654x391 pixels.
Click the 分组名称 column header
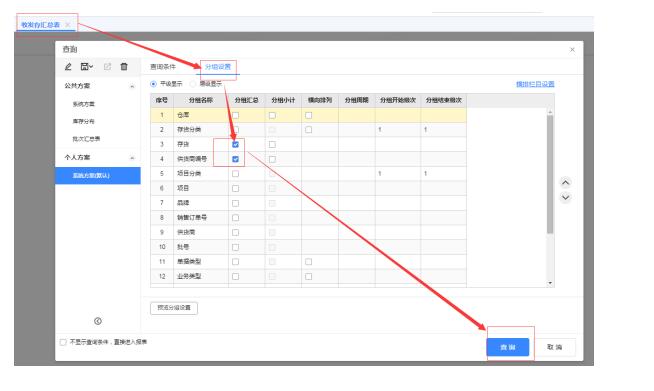tap(201, 101)
